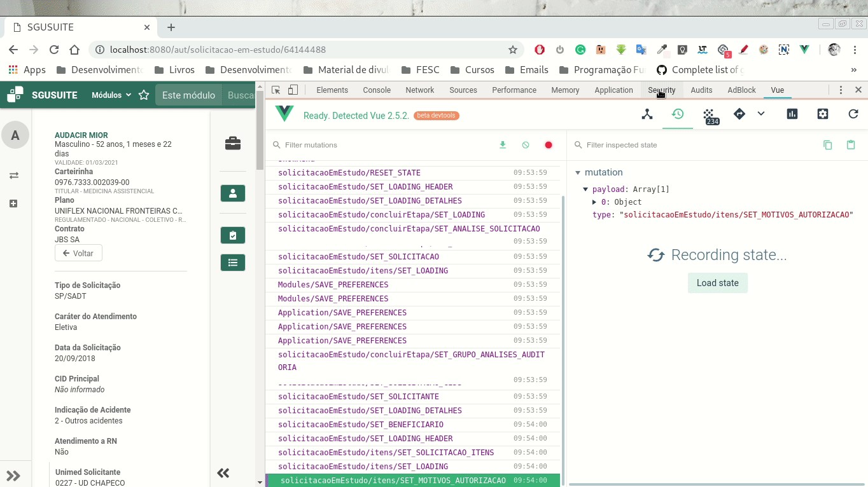Toggle the DevTools inspect element icon
The height and width of the screenshot is (487, 868).
point(276,90)
